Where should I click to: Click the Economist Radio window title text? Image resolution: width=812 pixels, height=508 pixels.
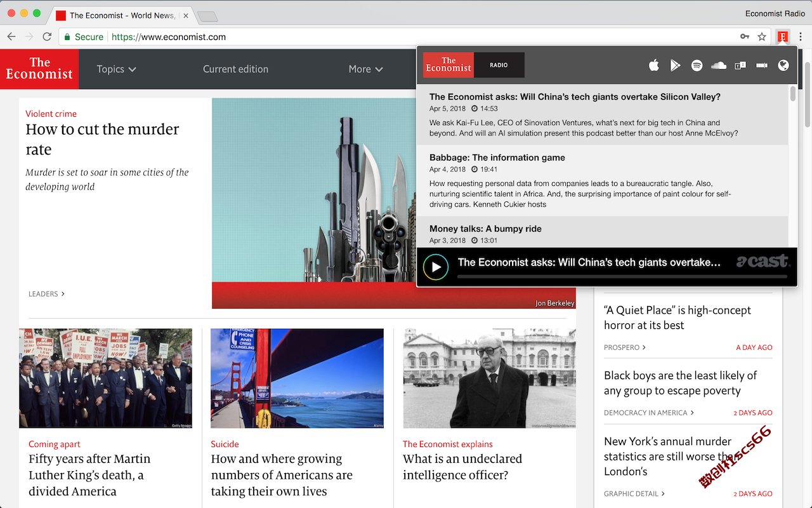click(775, 13)
